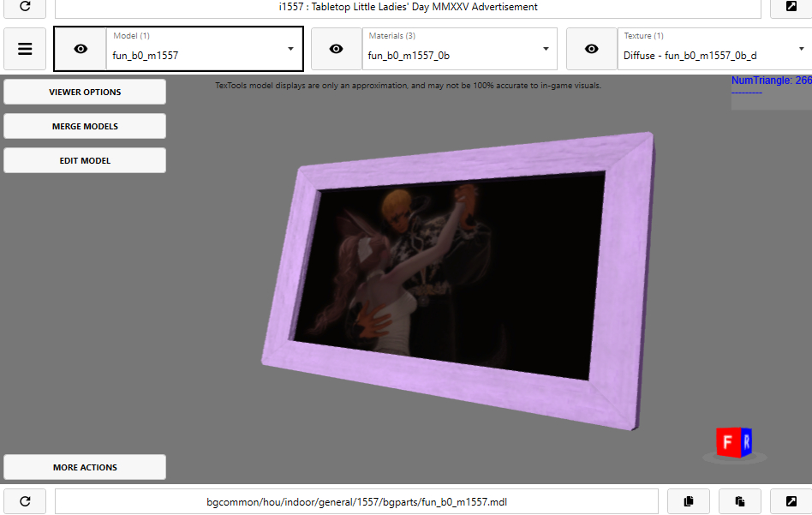Toggle the Materials eye icon
The height and width of the screenshot is (515, 812).
point(336,49)
